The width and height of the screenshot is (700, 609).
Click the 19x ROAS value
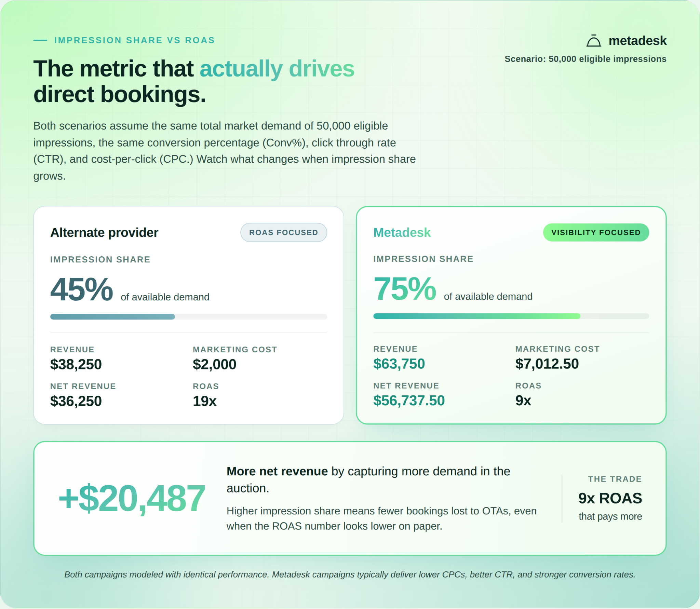coord(204,401)
